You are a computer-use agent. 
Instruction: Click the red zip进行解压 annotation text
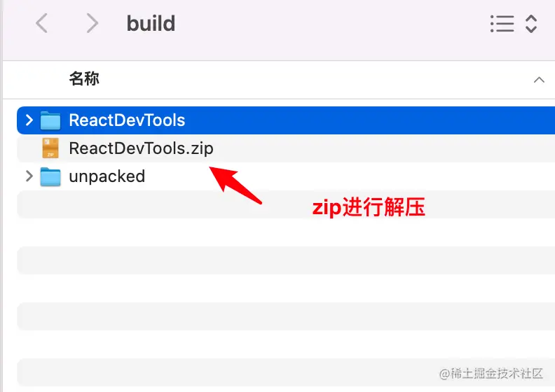click(369, 208)
